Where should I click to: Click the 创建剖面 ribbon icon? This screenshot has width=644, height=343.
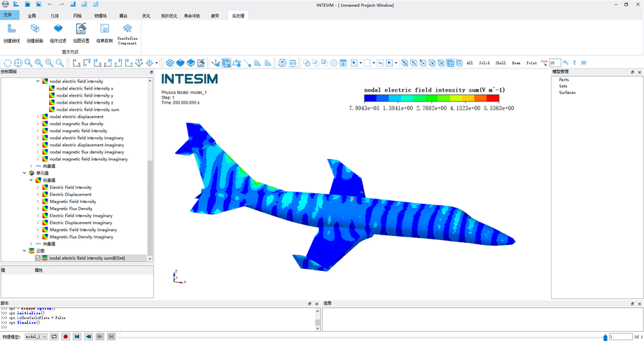click(x=35, y=32)
